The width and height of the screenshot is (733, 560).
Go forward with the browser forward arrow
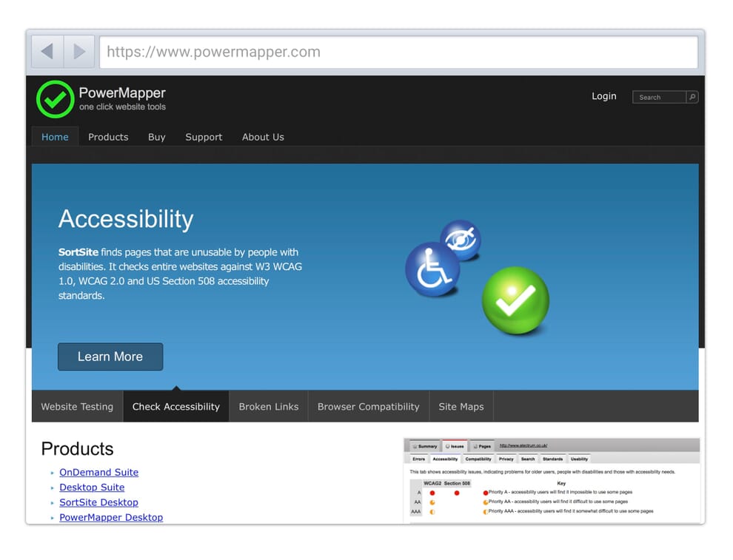79,51
